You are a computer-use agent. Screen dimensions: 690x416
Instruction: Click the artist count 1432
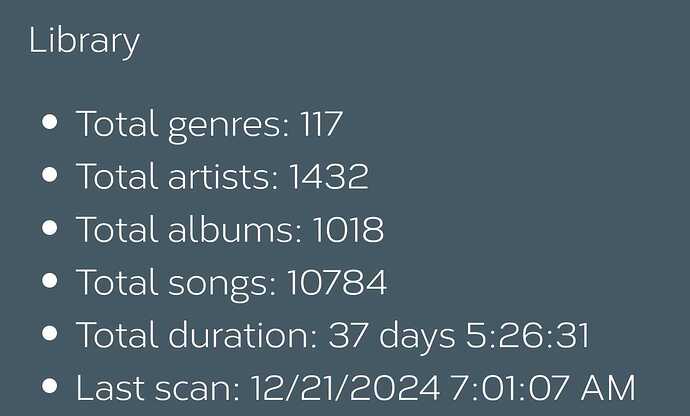click(329, 177)
